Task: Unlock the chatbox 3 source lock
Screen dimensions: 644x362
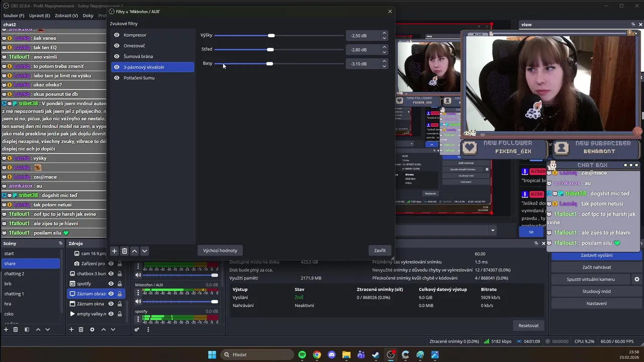Action: (x=119, y=274)
